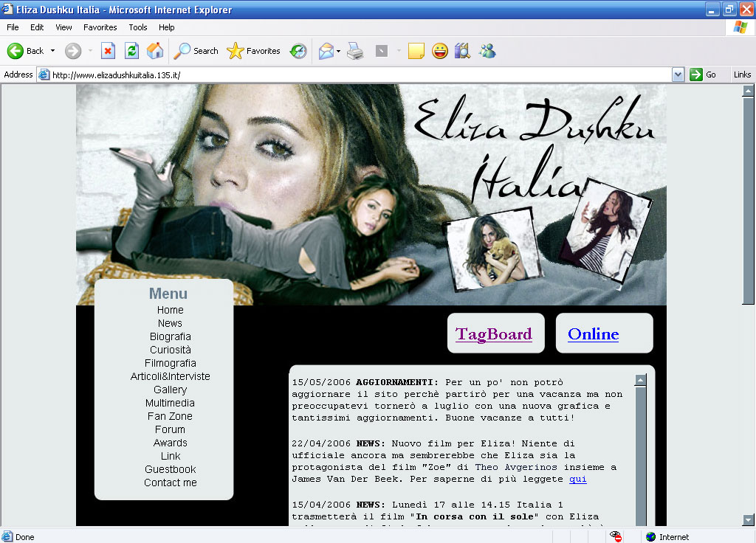This screenshot has width=756, height=543.
Task: Open the Edit menu
Action: [37, 27]
